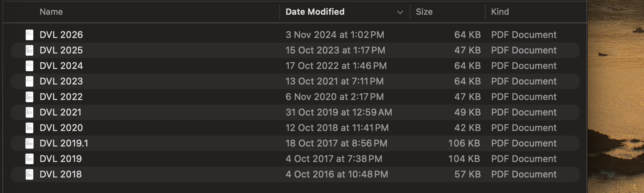Select the DVL 2020 file name
The image size is (644, 193).
[61, 128]
